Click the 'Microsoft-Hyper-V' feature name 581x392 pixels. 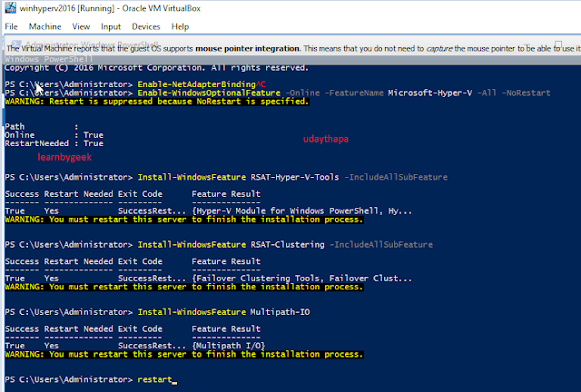(x=429, y=93)
